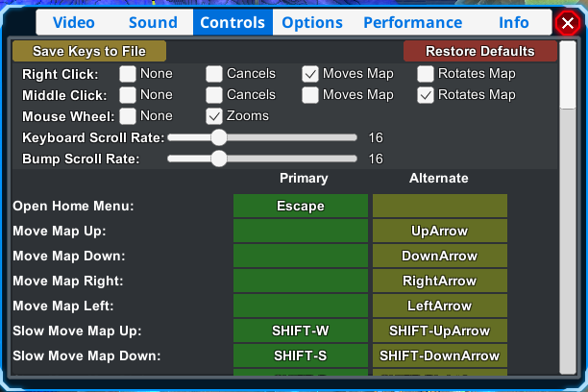
Task: Click Save Keys to File button
Action: 88,51
